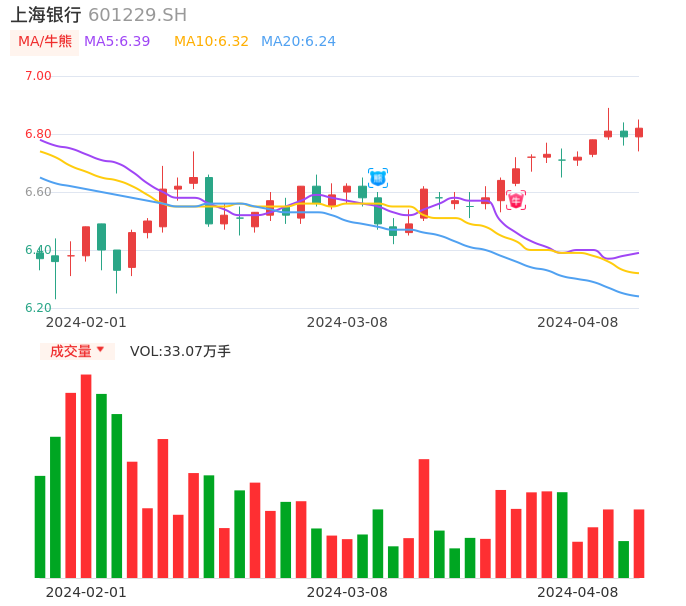The height and width of the screenshot is (606, 686).
Task: Click the last candlestick on the price chart
Action: click(x=639, y=135)
